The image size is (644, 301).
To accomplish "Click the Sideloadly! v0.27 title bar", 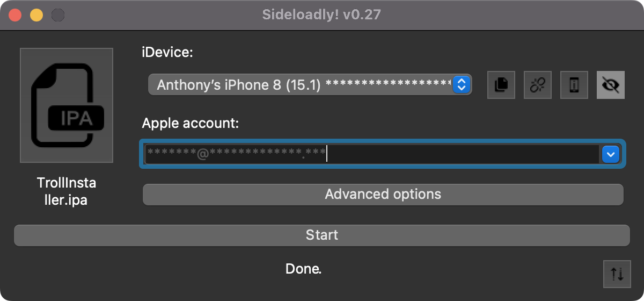I will click(x=322, y=15).
